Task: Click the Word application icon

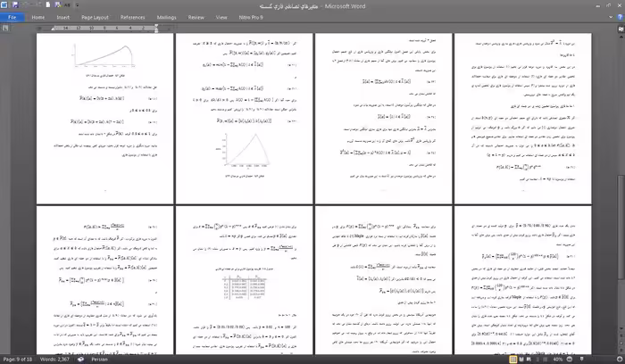Action: pyautogui.click(x=4, y=5)
